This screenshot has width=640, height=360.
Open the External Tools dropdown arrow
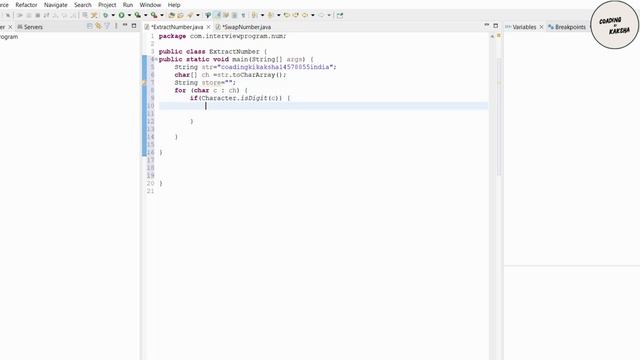162,15
